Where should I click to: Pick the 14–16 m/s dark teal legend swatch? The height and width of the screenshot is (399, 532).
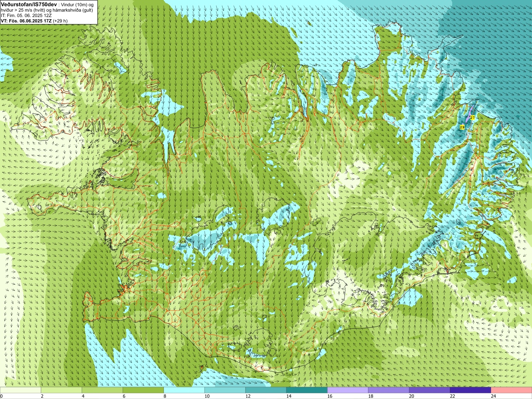[x=307, y=390]
